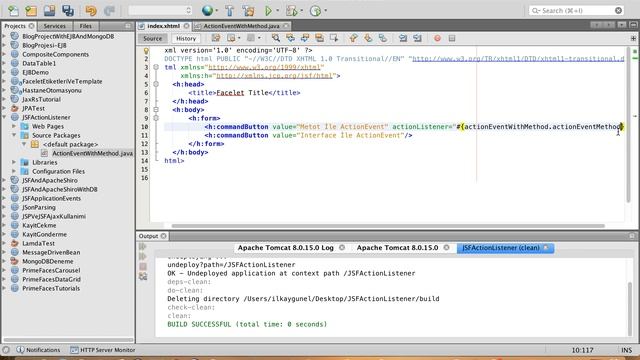Open the Run Project dropdown arrow
This screenshot has width=640, height=360.
pos(278,11)
